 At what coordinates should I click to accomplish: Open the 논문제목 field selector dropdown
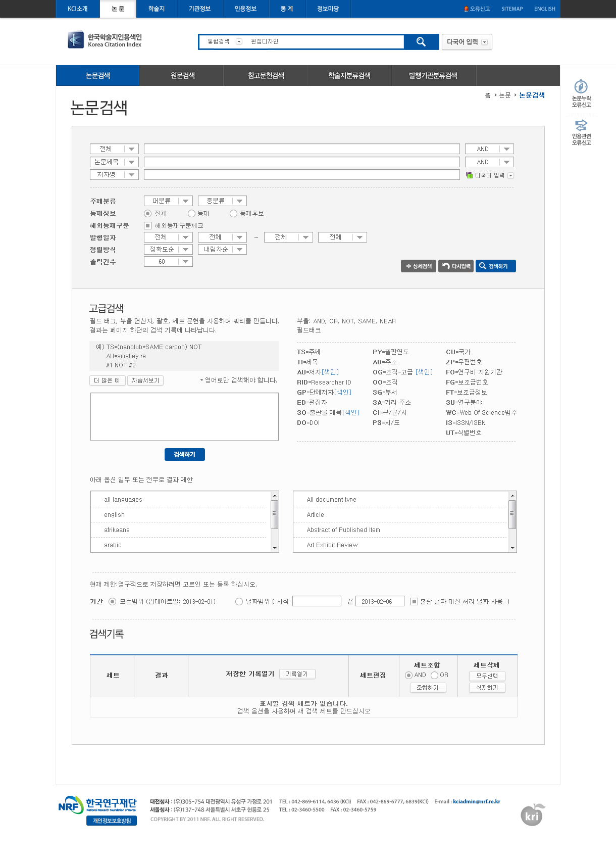point(114,162)
